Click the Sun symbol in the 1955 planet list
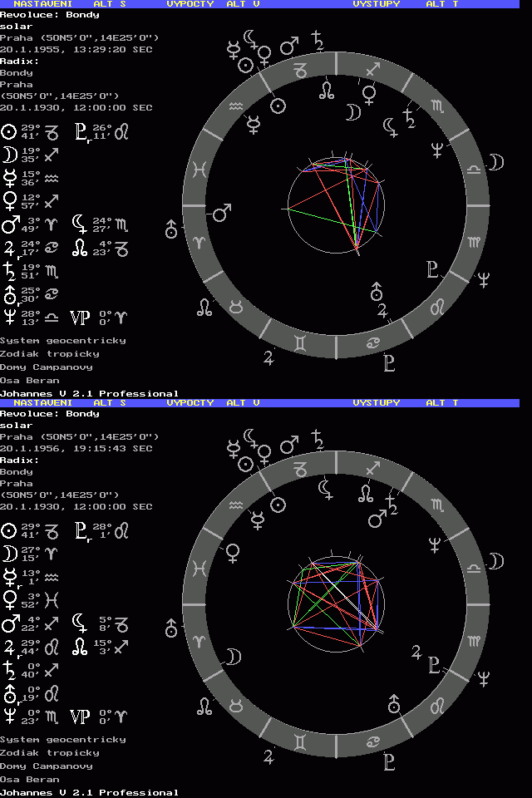The width and height of the screenshot is (532, 798). [x=9, y=131]
